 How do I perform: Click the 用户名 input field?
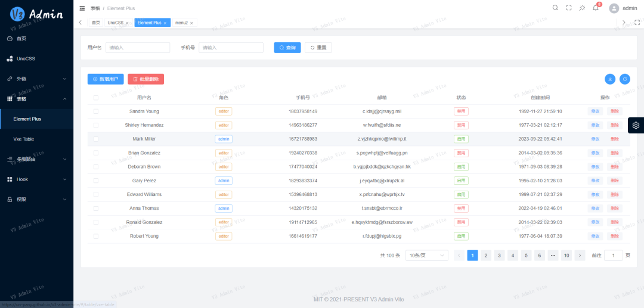(138, 48)
